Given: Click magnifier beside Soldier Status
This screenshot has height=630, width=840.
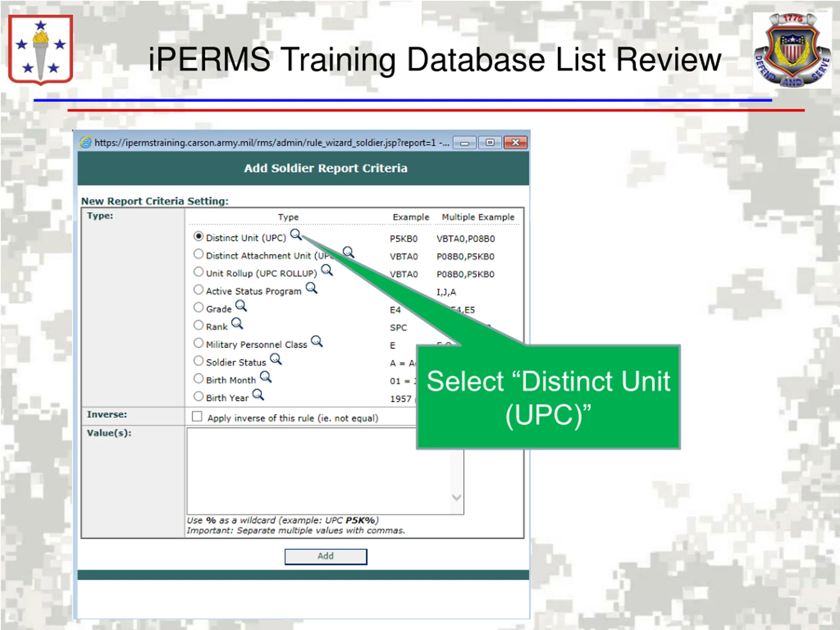Looking at the screenshot, I should (276, 359).
